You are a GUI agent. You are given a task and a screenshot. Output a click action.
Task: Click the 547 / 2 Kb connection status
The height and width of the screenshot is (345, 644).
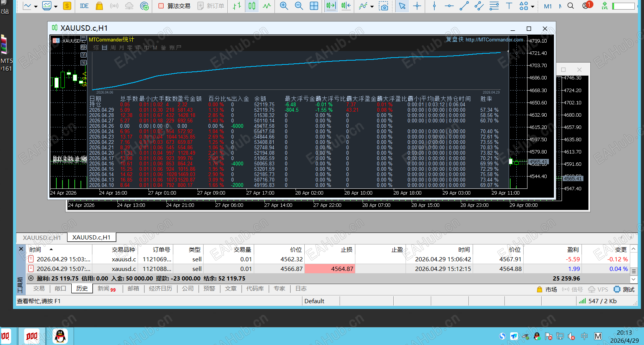click(598, 301)
